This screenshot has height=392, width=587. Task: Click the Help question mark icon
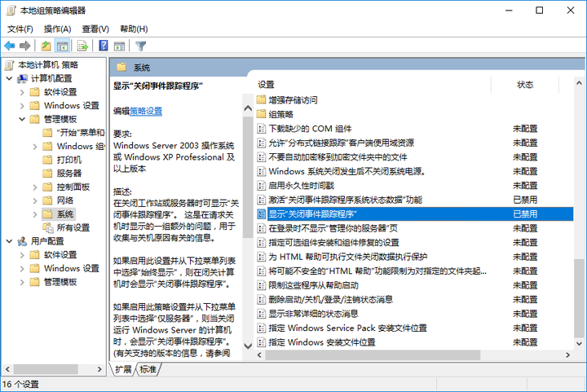coord(104,46)
